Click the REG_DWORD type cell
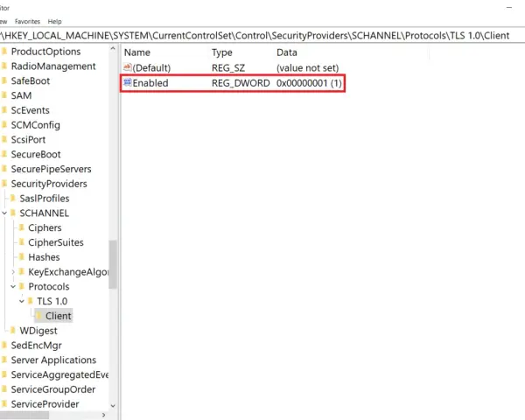The width and height of the screenshot is (525, 420). [x=241, y=83]
